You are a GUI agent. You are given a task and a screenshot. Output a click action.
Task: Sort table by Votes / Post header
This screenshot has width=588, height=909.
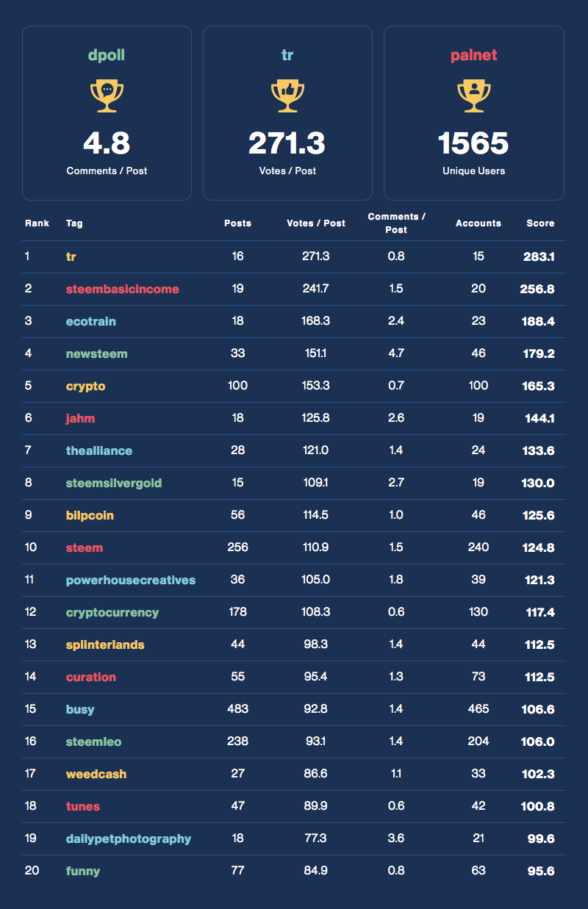[x=315, y=223]
